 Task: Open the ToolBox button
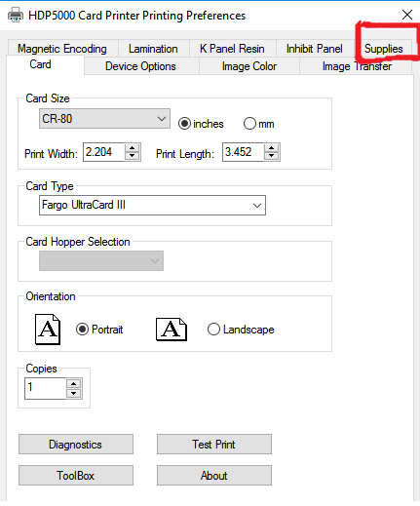coord(76,476)
